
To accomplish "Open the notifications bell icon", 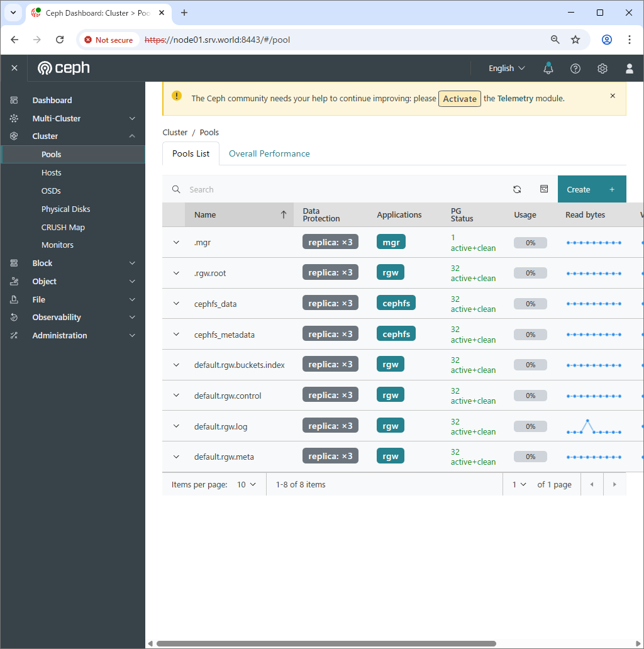I will click(548, 68).
